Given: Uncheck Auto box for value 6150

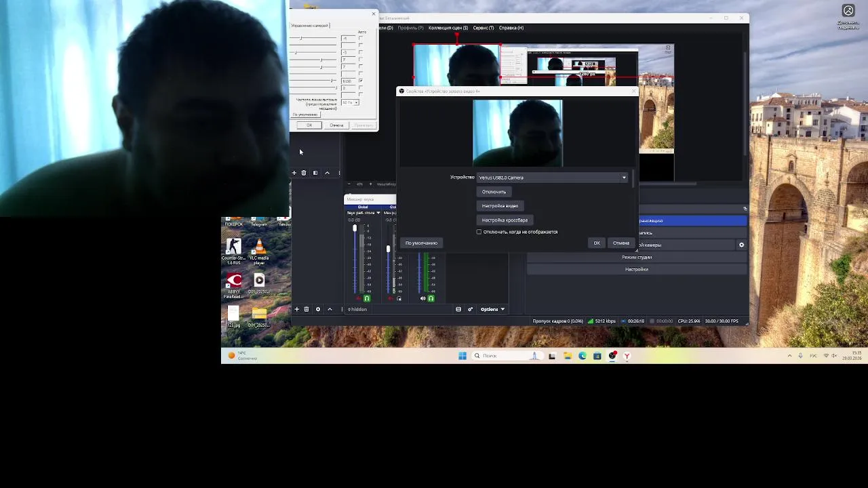Looking at the screenshot, I should pyautogui.click(x=361, y=81).
